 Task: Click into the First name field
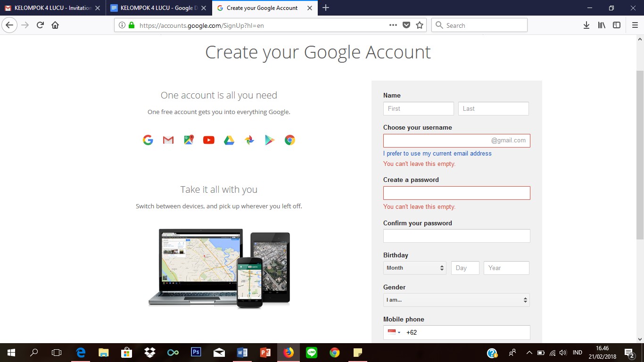(419, 108)
